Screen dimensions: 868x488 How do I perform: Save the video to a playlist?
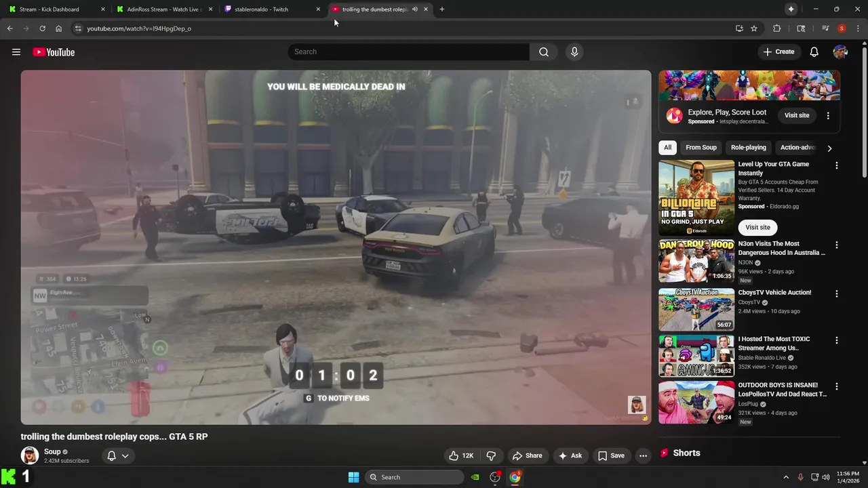tap(611, 455)
